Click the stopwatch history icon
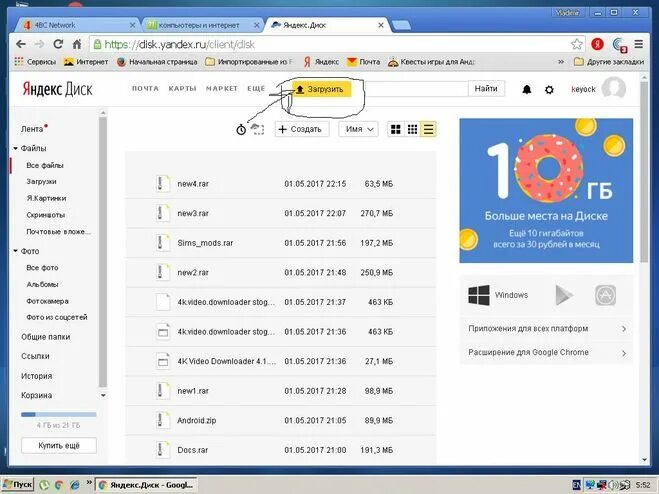 pyautogui.click(x=241, y=129)
